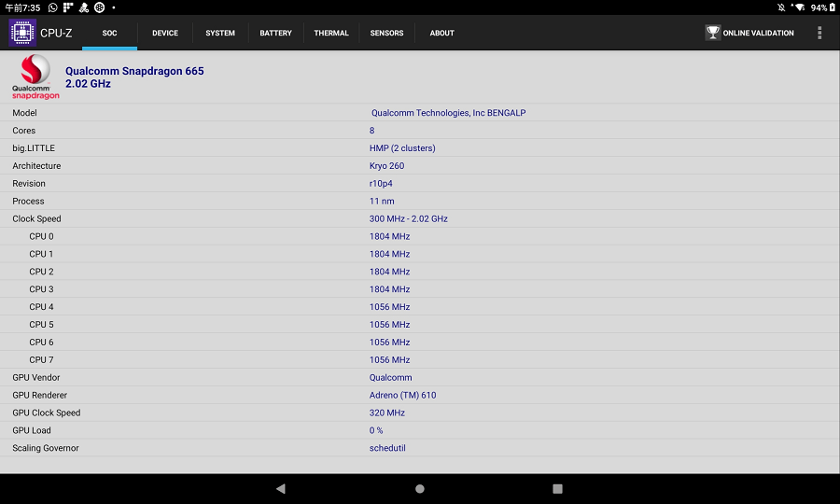Open the SYSTEM tab
Screen dimensions: 840x504
220,34
